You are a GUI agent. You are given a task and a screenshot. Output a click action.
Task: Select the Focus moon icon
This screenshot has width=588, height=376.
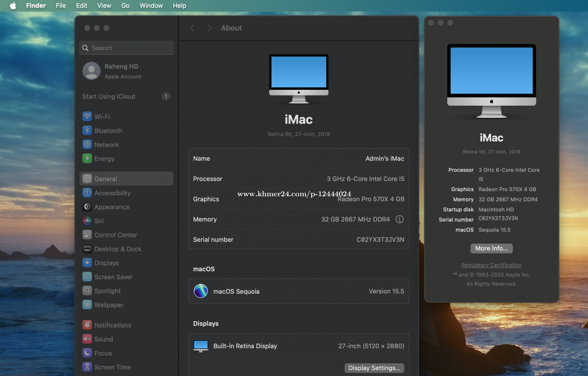[87, 353]
